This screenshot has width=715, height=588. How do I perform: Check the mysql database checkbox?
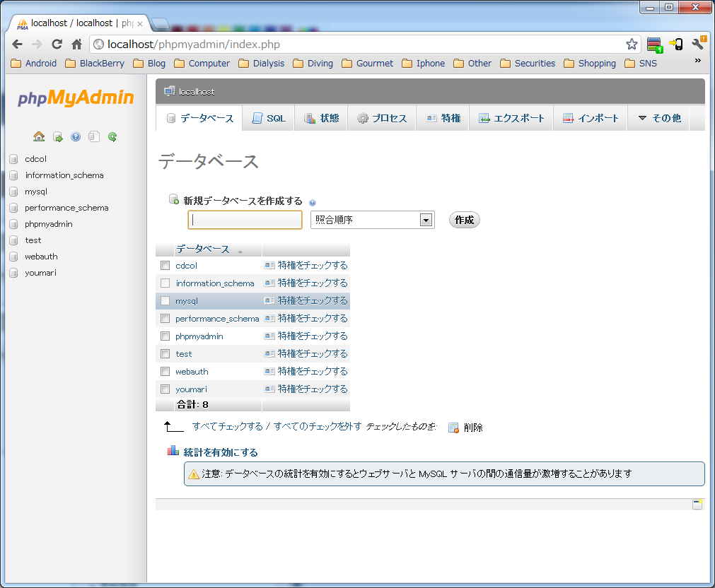click(x=165, y=301)
